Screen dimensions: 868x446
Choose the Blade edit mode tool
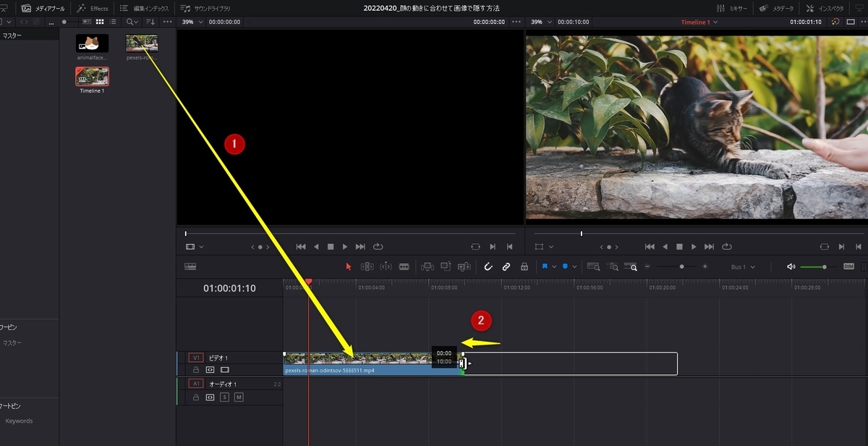click(404, 266)
